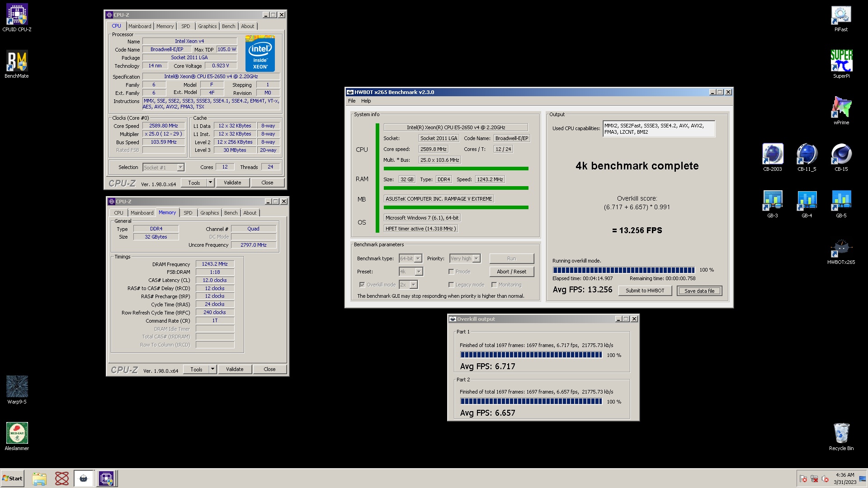Screen dimensions: 868x488
Task: Click the Windows Start button
Action: 13,479
